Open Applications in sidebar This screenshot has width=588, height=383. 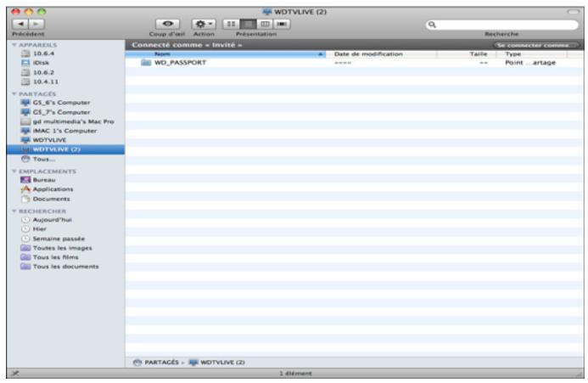[47, 189]
